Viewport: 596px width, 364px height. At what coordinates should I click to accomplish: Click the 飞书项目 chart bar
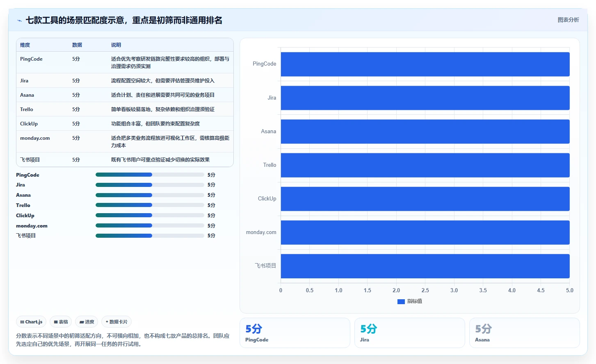click(x=425, y=266)
